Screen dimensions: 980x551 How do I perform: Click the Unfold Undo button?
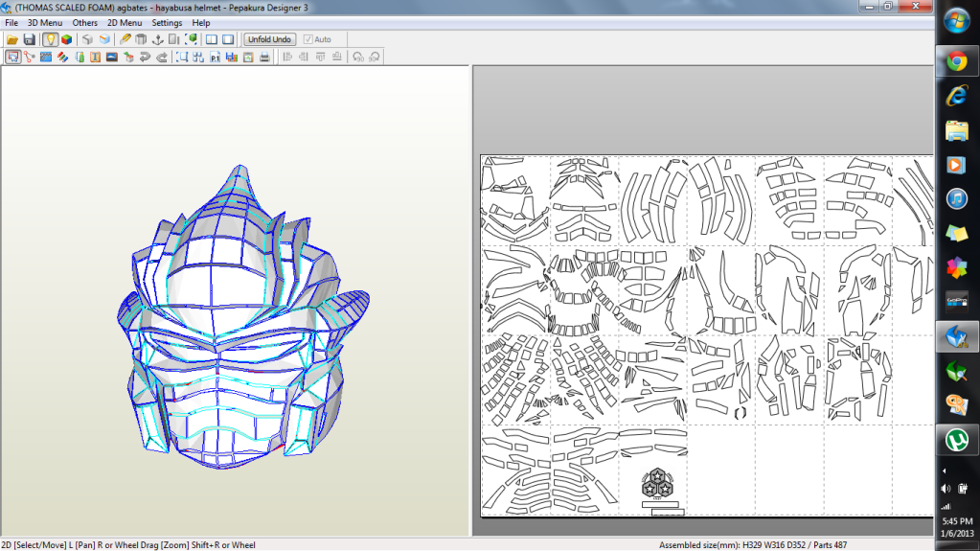click(269, 39)
